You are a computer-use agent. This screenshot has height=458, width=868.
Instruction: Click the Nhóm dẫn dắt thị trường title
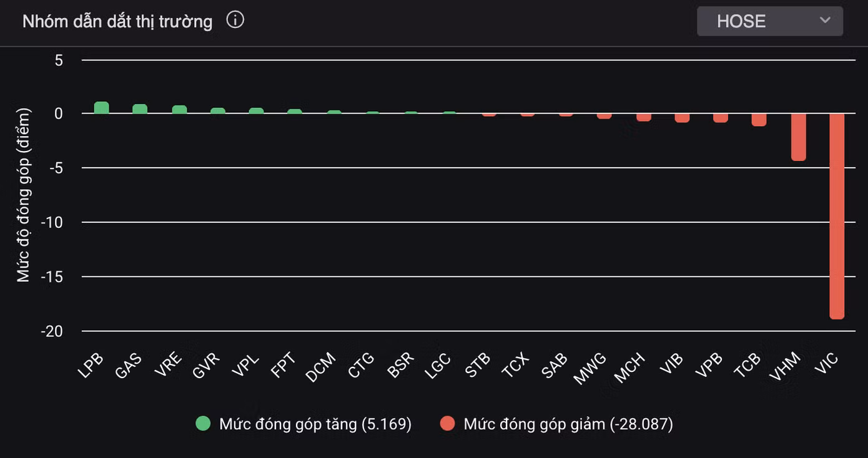[117, 21]
